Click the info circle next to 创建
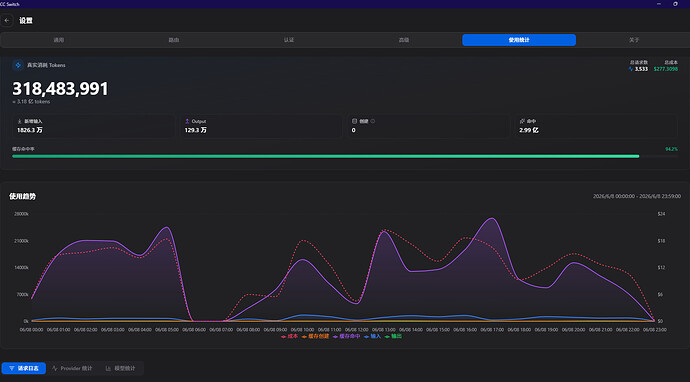The image size is (690, 382). [373, 121]
